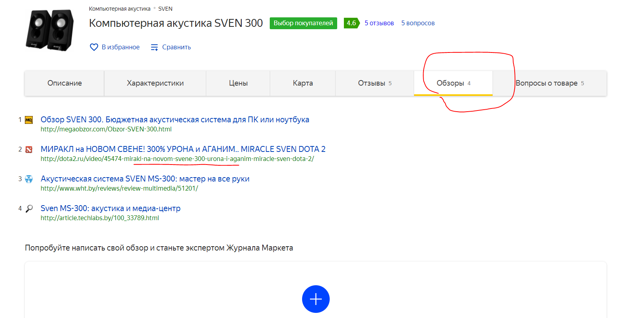The height and width of the screenshot is (318, 644).
Task: Click the Сравнить compare list icon
Action: point(154,47)
